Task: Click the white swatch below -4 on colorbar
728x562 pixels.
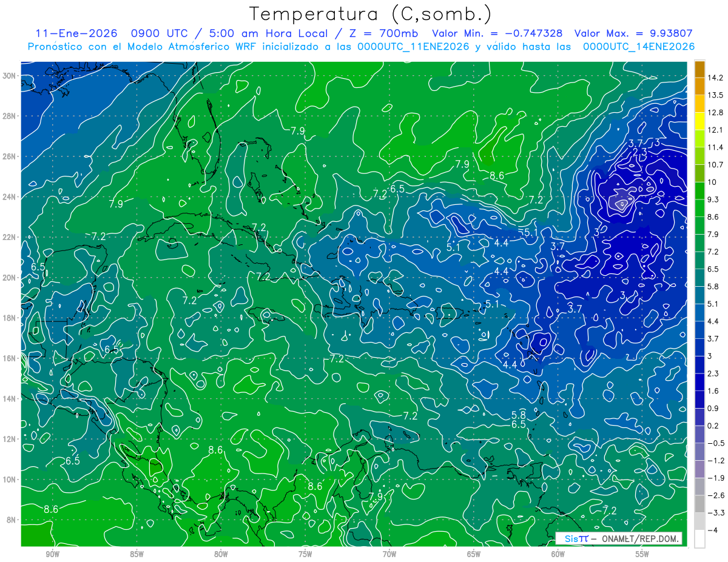Action: pos(699,538)
